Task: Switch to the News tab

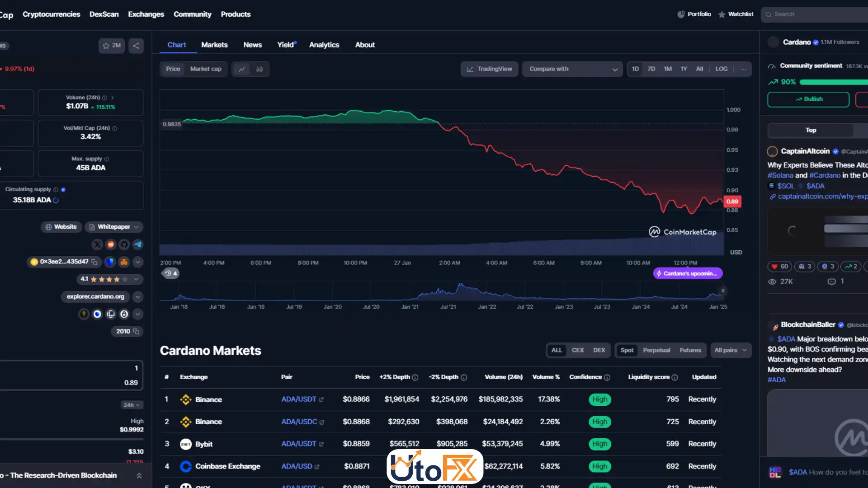Action: (252, 45)
